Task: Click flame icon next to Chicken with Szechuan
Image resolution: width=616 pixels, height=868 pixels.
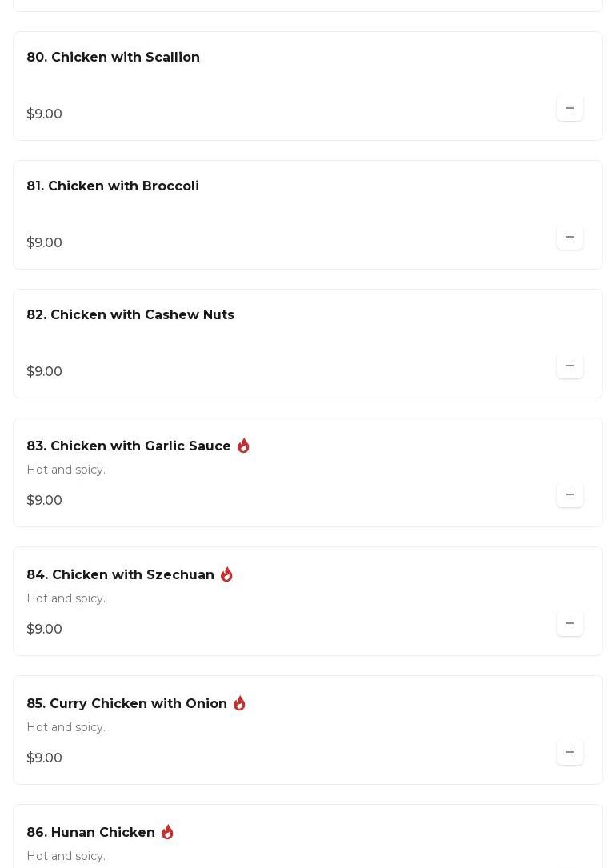Action: tap(226, 574)
